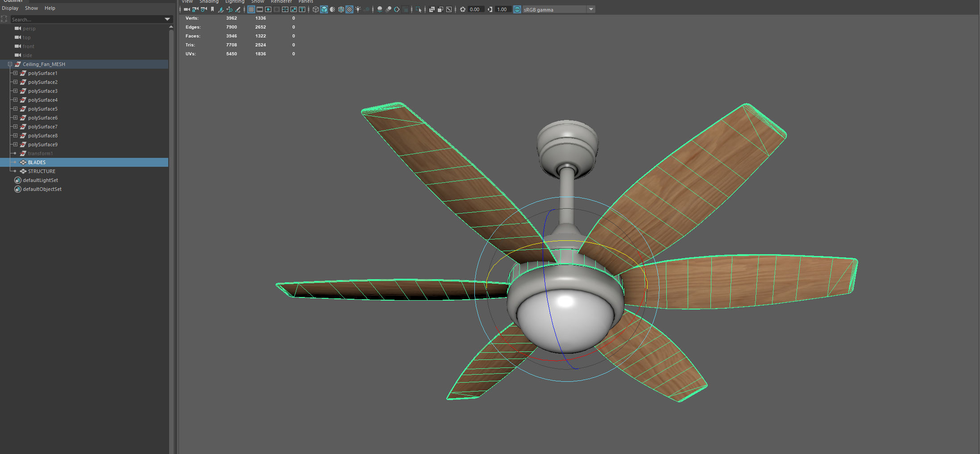Click the Exposure value field 0.00
Screen dimensions: 980x454
tap(476, 9)
